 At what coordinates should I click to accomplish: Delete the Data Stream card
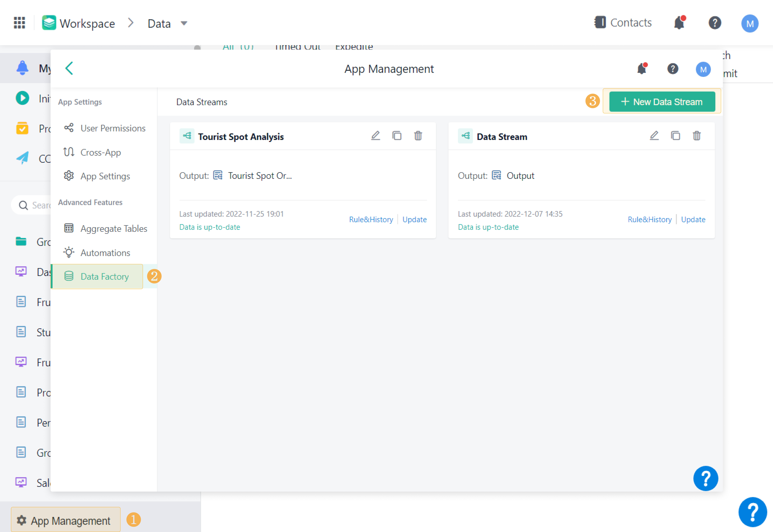pyautogui.click(x=697, y=136)
